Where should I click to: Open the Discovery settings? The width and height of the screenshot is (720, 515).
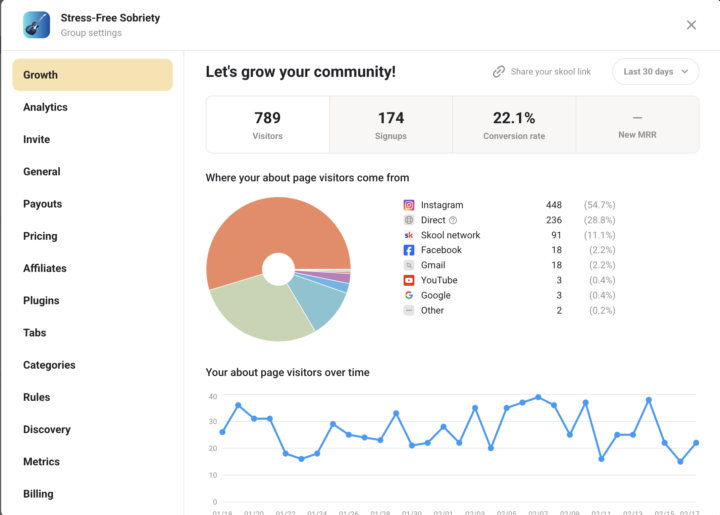coord(47,429)
